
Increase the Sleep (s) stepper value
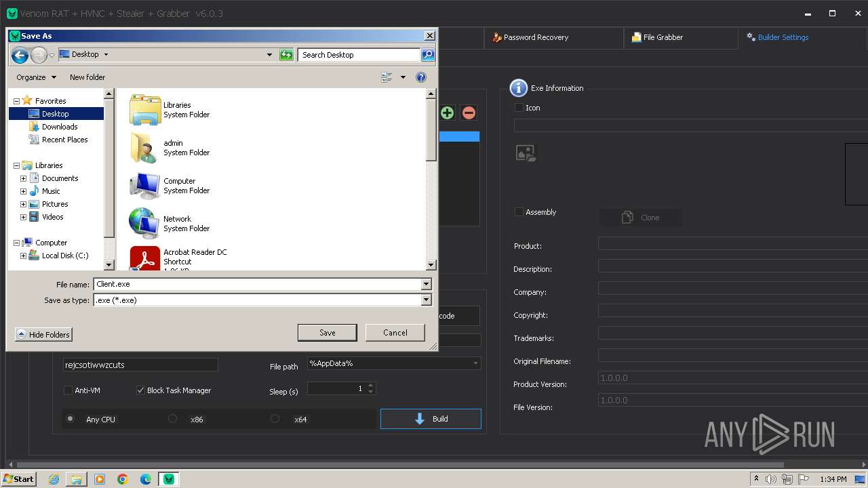click(370, 386)
